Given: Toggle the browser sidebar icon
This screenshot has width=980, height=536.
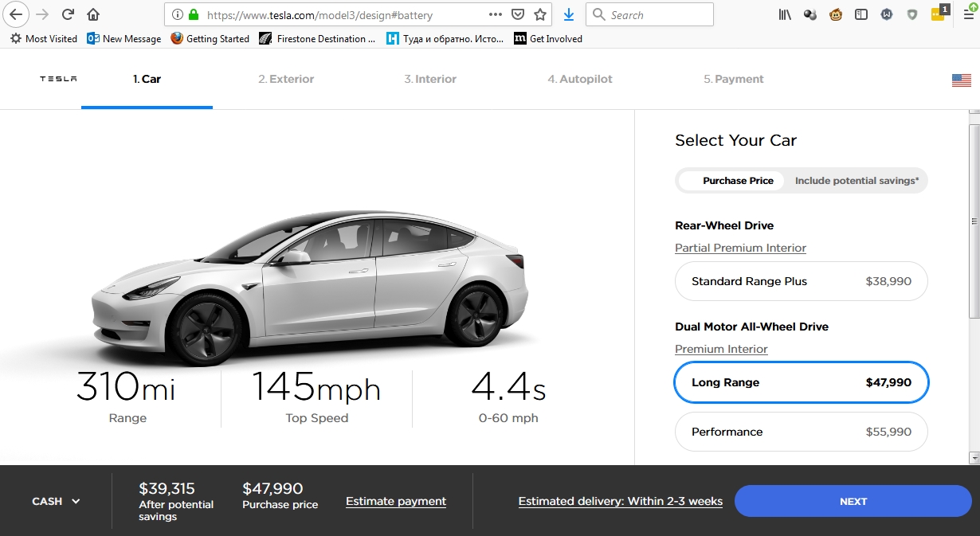Looking at the screenshot, I should point(861,14).
